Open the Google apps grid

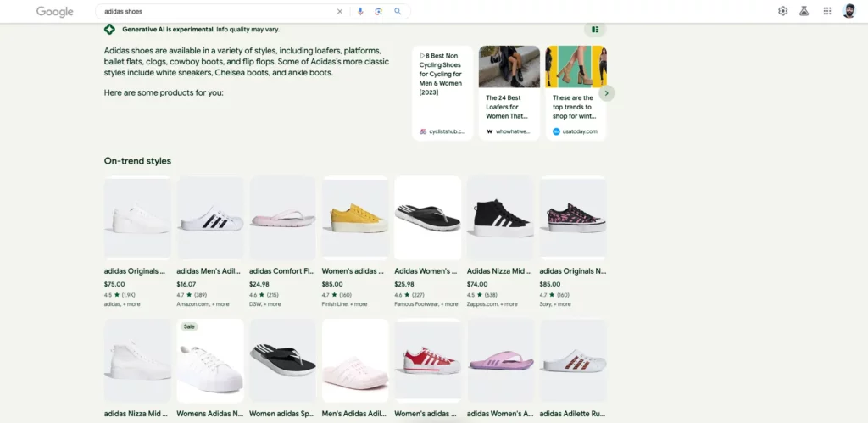point(827,11)
